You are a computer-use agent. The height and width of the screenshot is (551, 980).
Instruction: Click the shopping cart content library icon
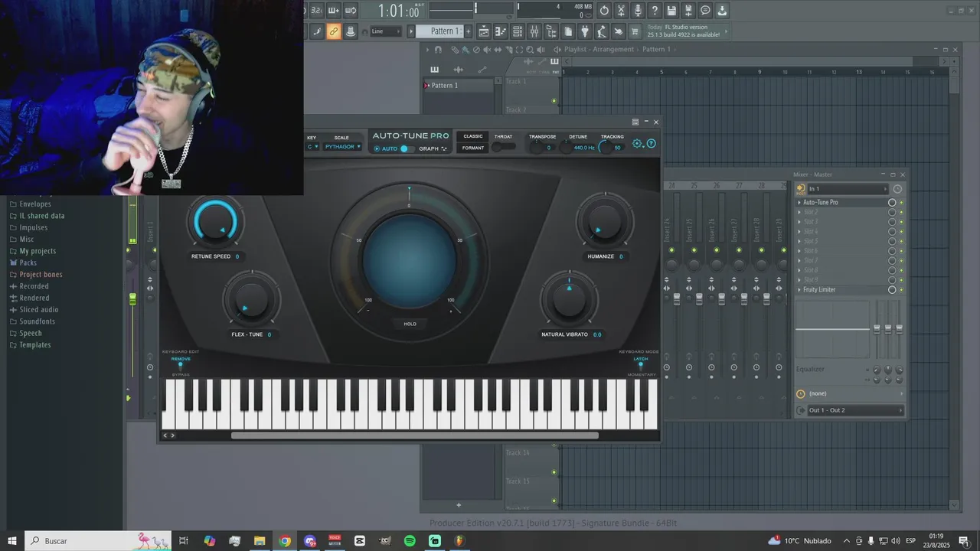pos(635,31)
